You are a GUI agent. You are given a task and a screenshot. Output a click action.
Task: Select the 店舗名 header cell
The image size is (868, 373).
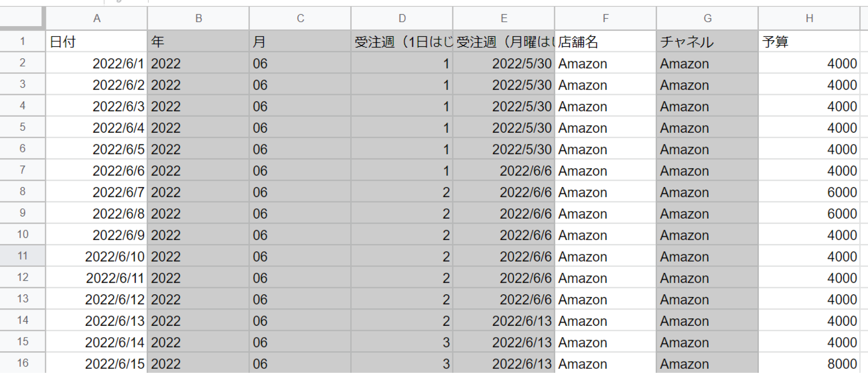[x=605, y=42]
